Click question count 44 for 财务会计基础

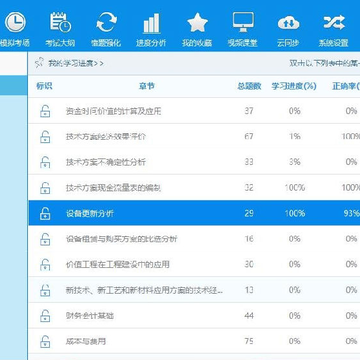pos(249,316)
